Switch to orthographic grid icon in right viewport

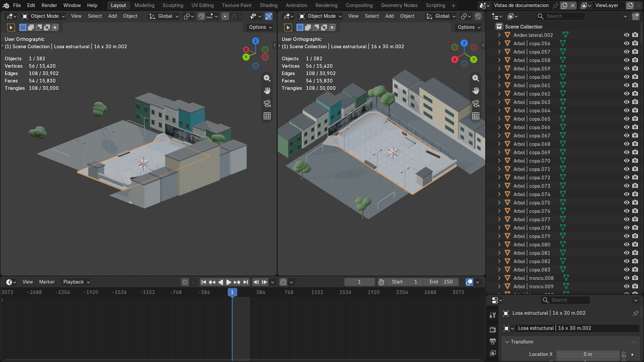click(476, 116)
